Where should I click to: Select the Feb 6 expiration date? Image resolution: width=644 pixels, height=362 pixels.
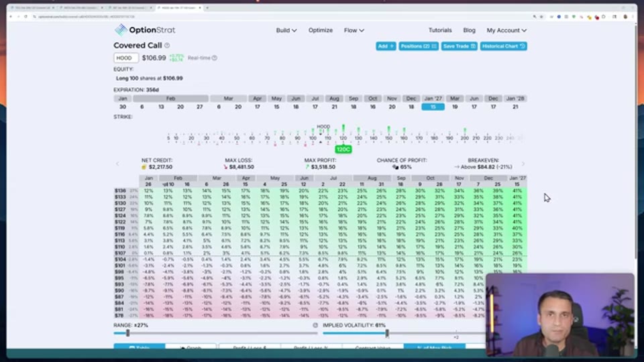pos(142,107)
